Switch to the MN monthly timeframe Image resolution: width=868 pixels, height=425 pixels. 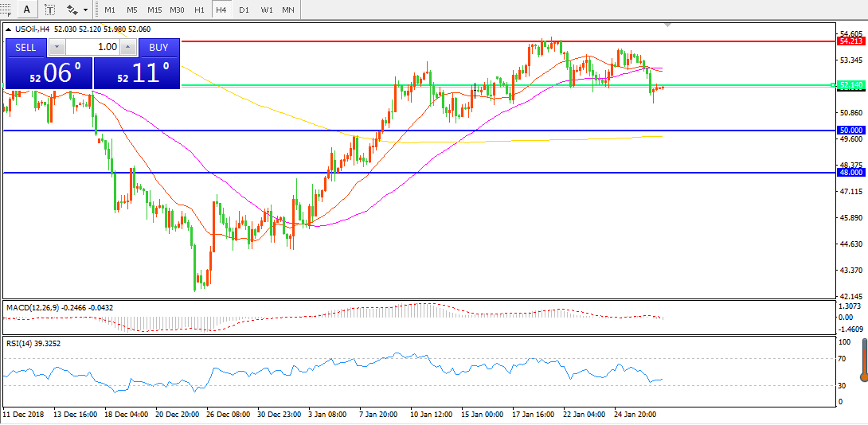[x=288, y=10]
